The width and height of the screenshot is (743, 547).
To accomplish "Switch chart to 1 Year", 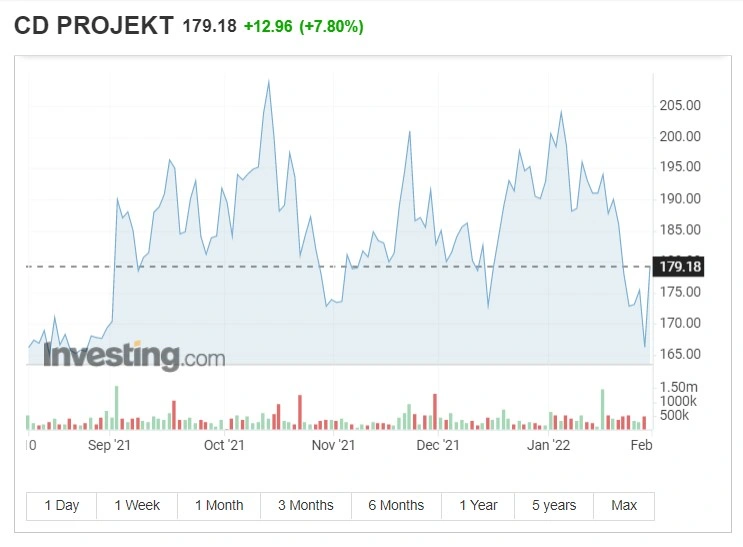I will coord(478,506).
